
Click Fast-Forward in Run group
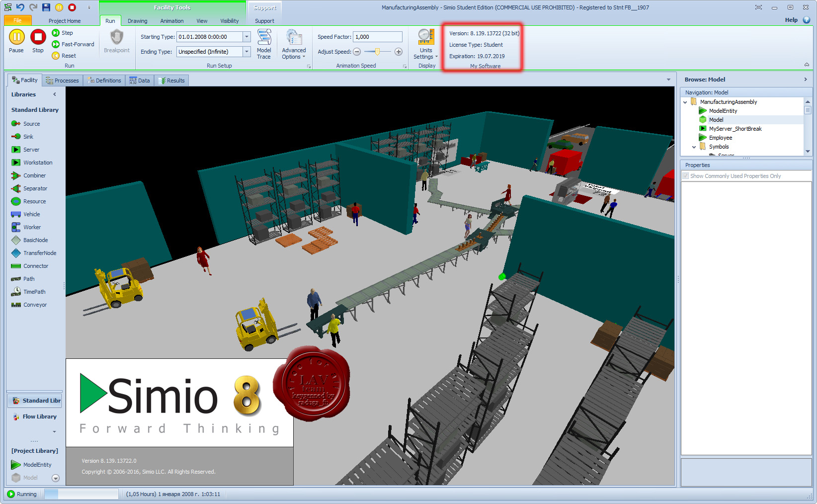point(73,44)
